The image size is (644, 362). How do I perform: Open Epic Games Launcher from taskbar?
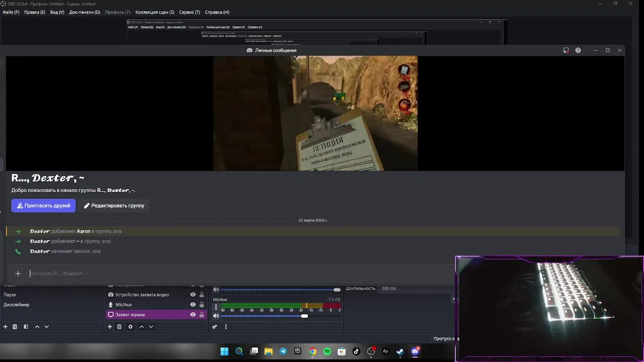[x=298, y=352]
